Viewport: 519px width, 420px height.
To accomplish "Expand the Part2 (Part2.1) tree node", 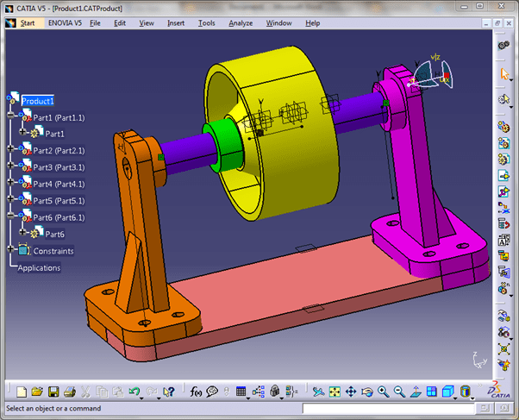I will [12, 151].
